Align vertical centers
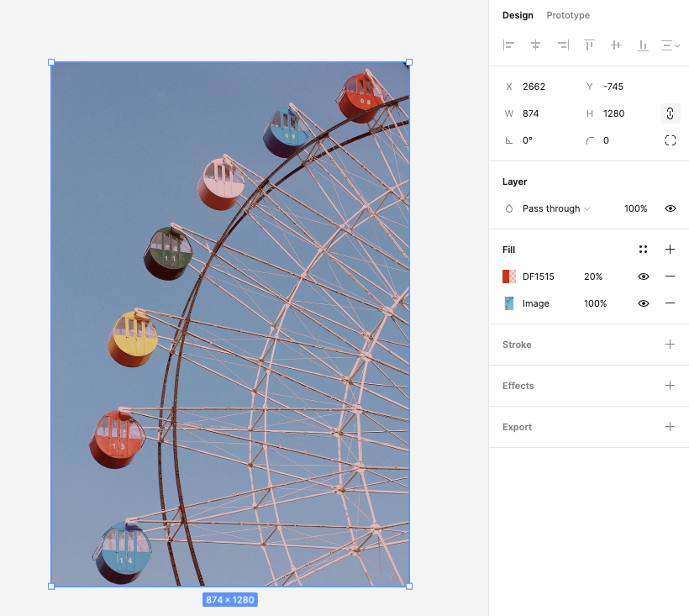This screenshot has height=616, width=689. pyautogui.click(x=616, y=45)
